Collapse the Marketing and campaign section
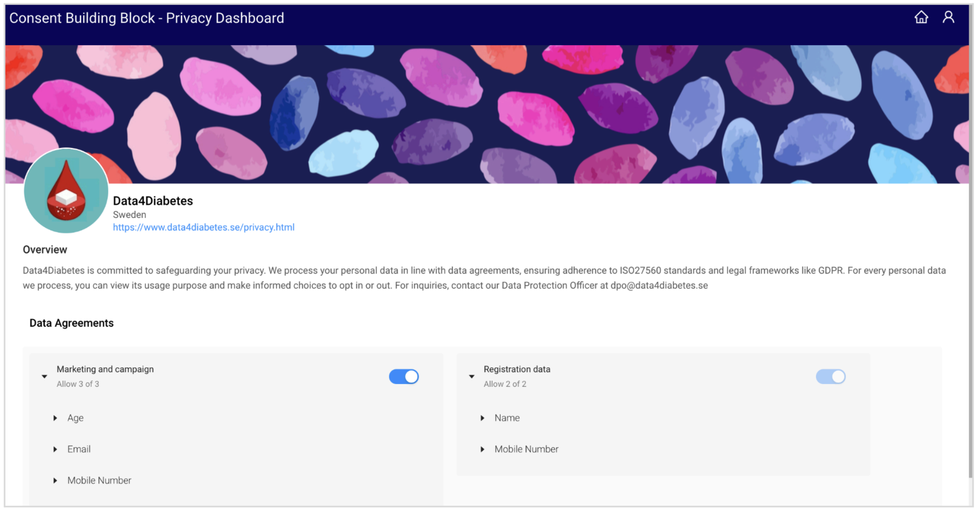This screenshot has width=980, height=514. [45, 376]
